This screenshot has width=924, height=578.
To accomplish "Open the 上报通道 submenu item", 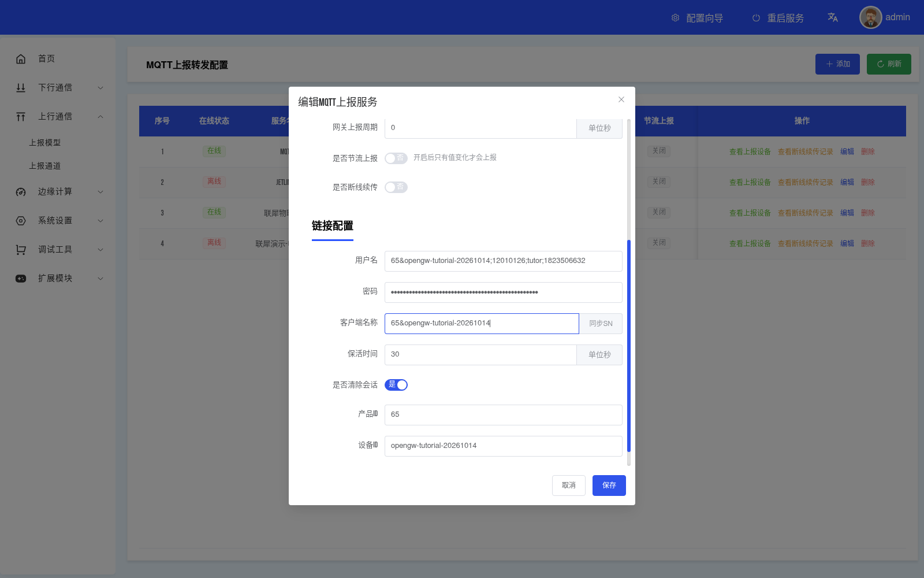I will pos(45,165).
